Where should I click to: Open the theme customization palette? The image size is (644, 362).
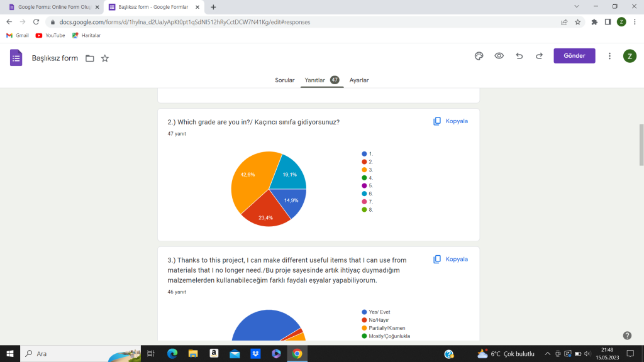479,56
